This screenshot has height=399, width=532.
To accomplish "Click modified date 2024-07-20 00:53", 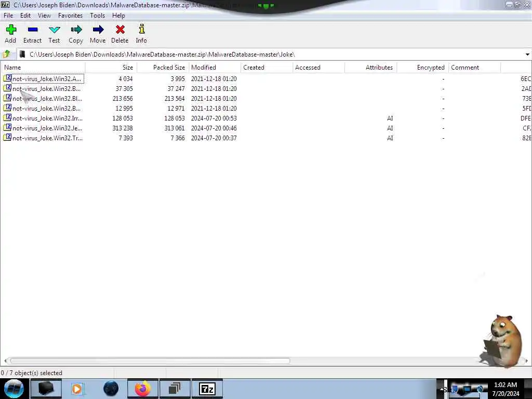I will 214,118.
